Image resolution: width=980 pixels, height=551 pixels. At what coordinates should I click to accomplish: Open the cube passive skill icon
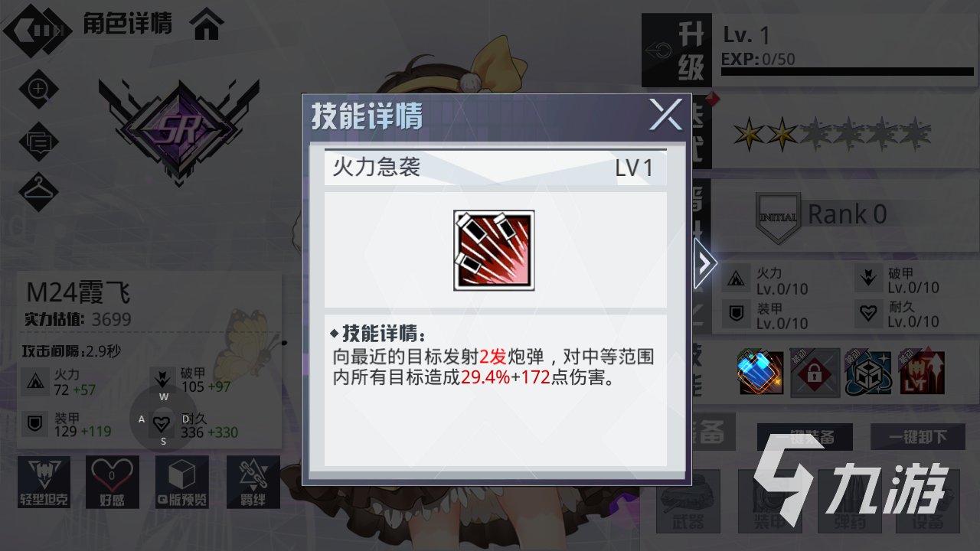click(x=867, y=373)
